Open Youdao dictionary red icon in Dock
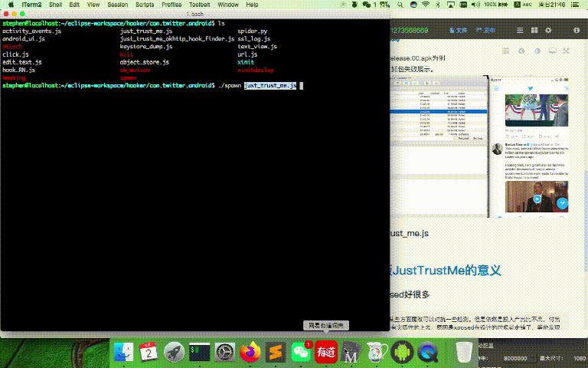 (x=326, y=352)
